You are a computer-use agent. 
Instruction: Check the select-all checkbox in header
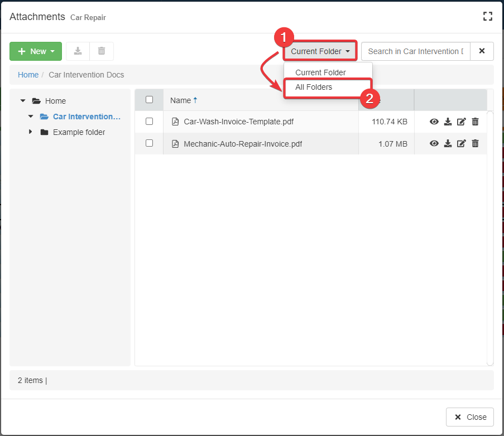click(149, 100)
